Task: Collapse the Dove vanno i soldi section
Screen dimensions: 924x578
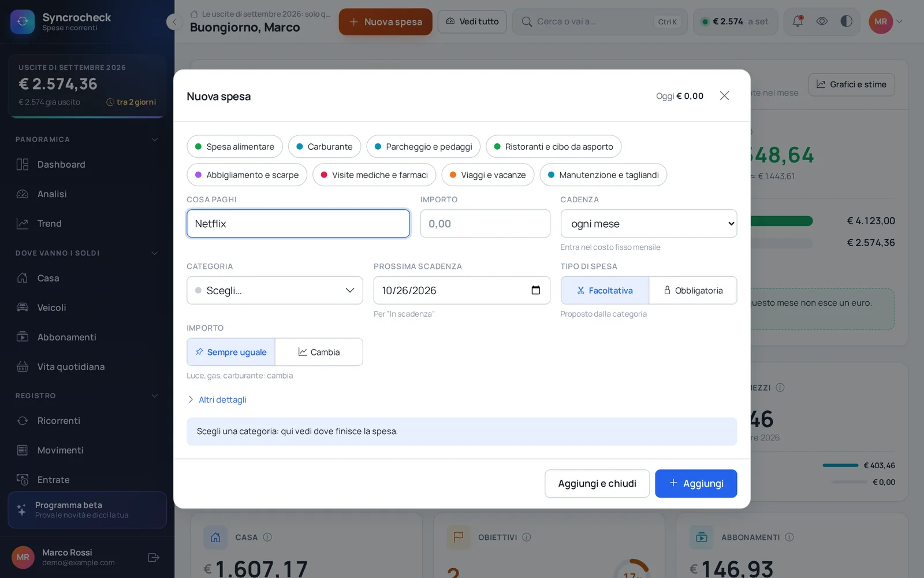Action: point(154,253)
